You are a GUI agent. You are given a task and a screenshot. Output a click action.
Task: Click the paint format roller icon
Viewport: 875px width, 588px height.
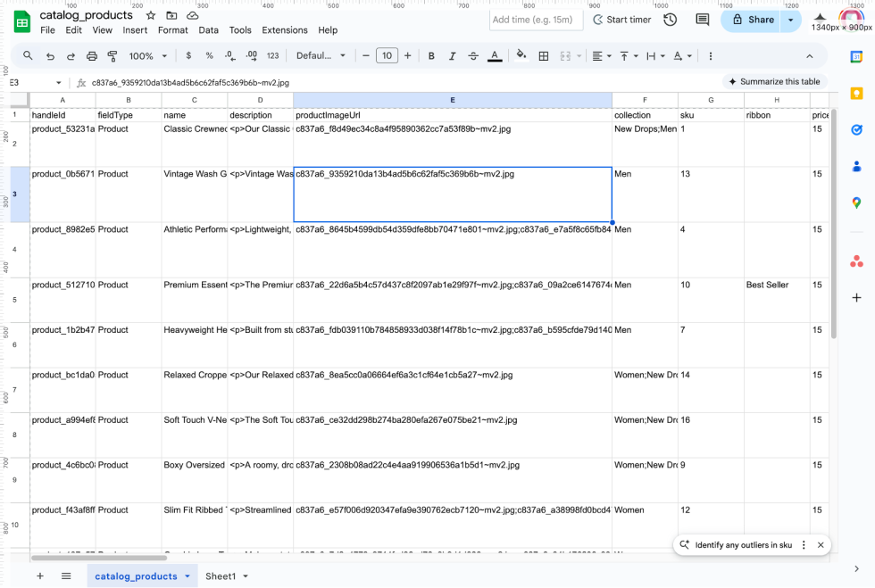(x=112, y=56)
